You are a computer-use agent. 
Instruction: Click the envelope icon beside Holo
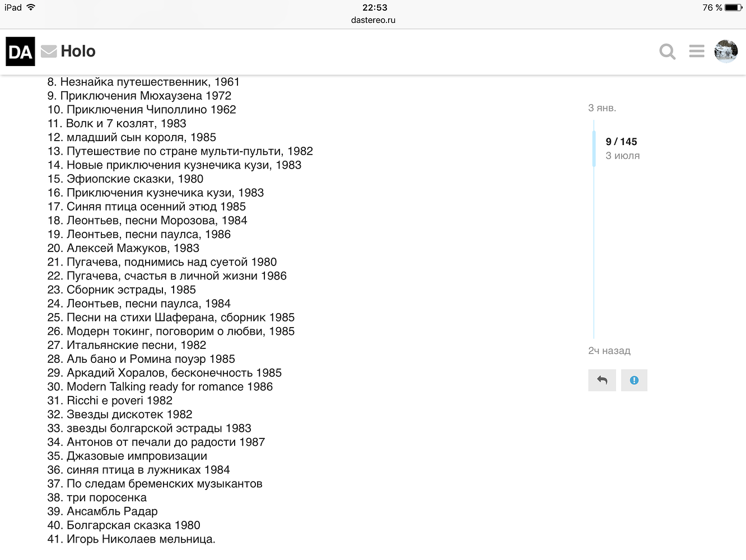pyautogui.click(x=49, y=52)
